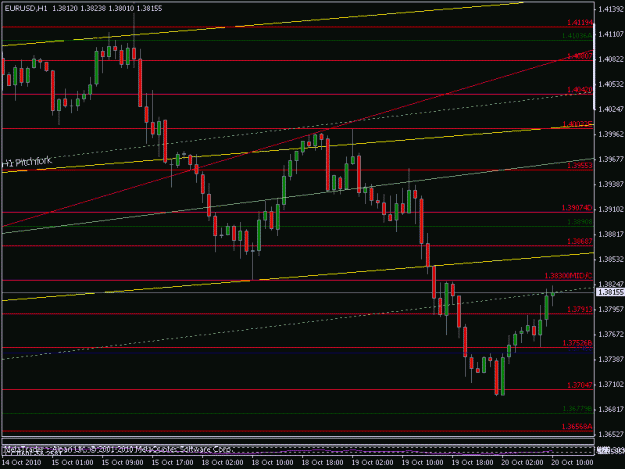Image resolution: width=625 pixels, height=469 pixels.
Task: Click the 1.37526B level label
Action: tap(577, 343)
